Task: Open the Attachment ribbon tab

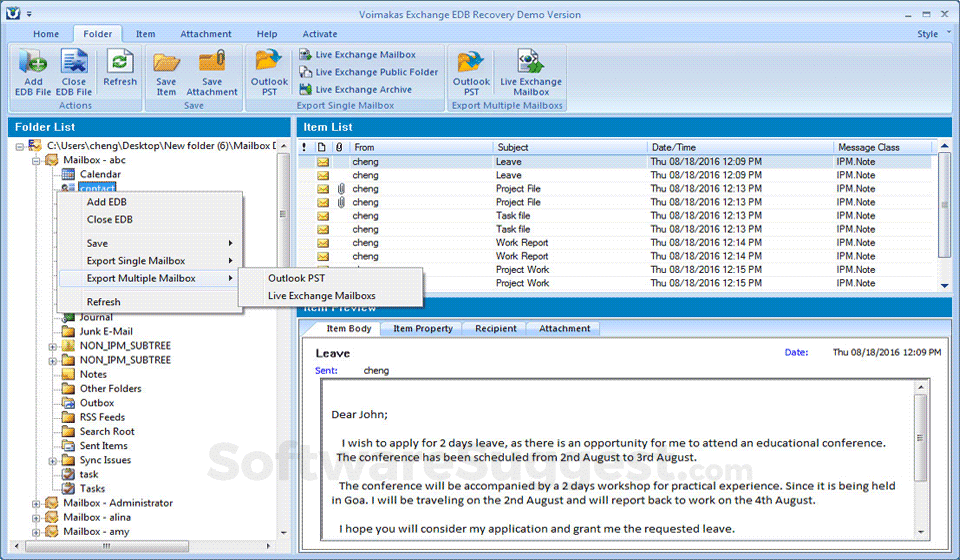Action: [x=206, y=34]
